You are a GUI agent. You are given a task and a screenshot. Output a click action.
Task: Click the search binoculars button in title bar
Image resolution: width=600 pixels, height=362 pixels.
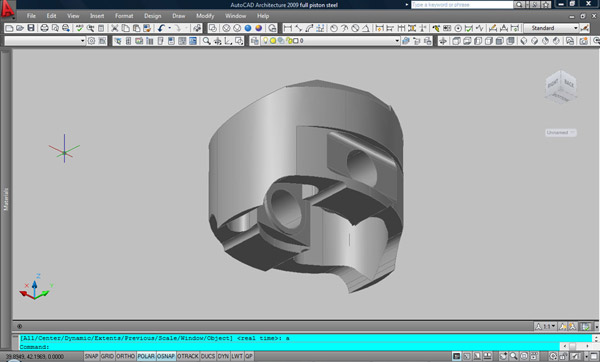[x=518, y=5]
